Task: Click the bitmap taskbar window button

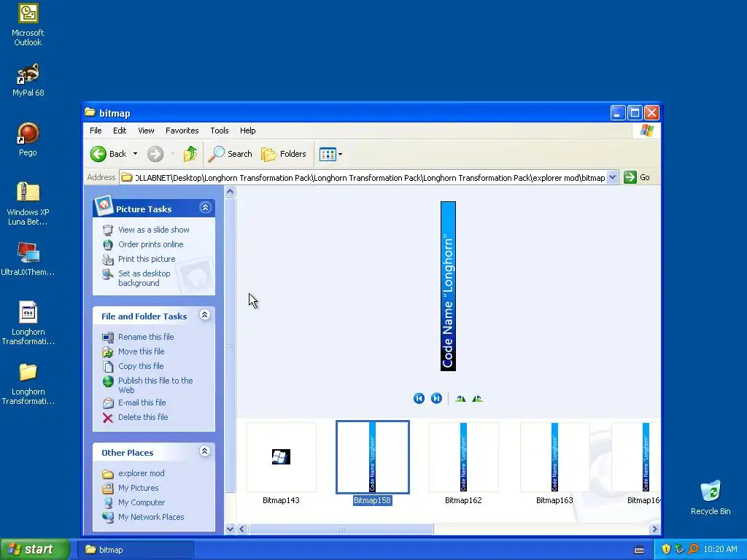Action: (137, 550)
